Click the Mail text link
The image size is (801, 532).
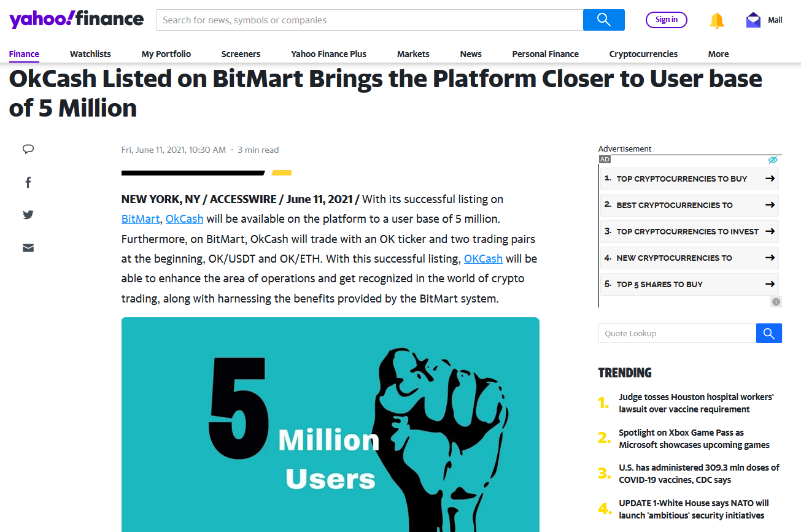pos(775,20)
